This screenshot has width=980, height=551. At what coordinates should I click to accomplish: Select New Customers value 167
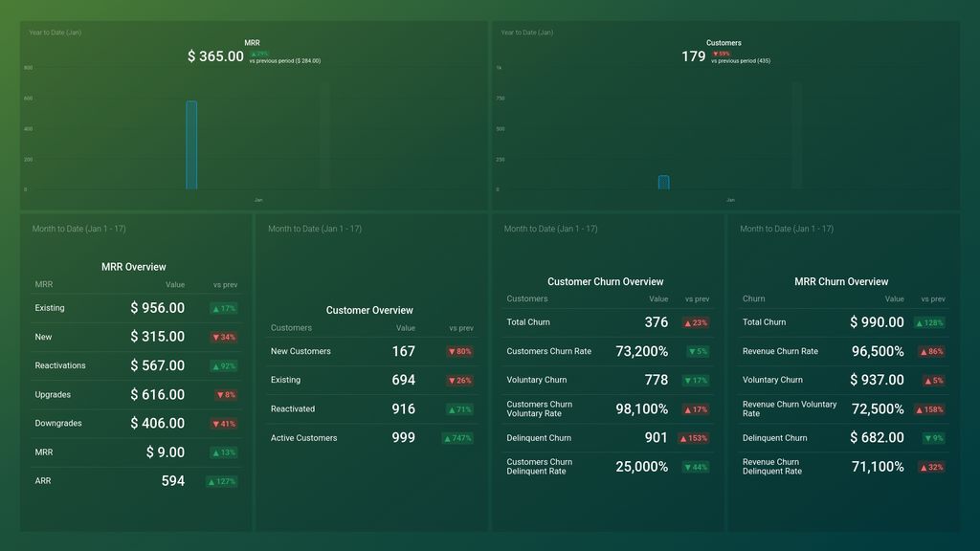[x=404, y=352]
